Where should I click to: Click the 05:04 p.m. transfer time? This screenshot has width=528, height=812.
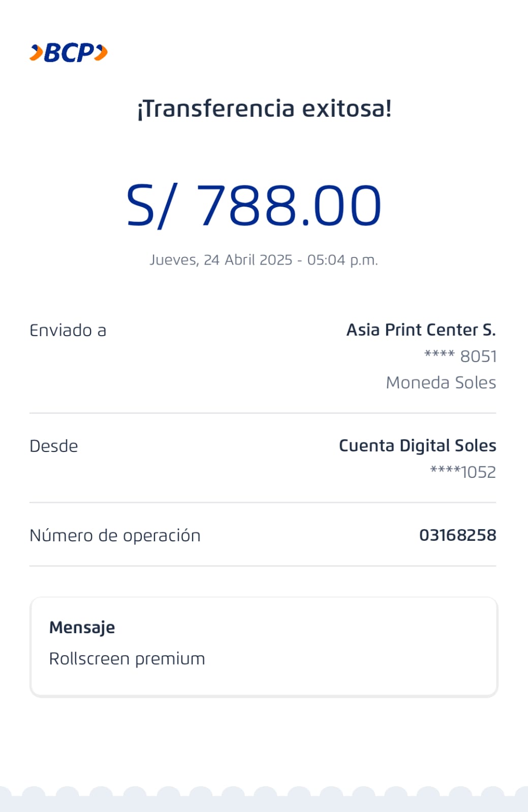coord(343,260)
